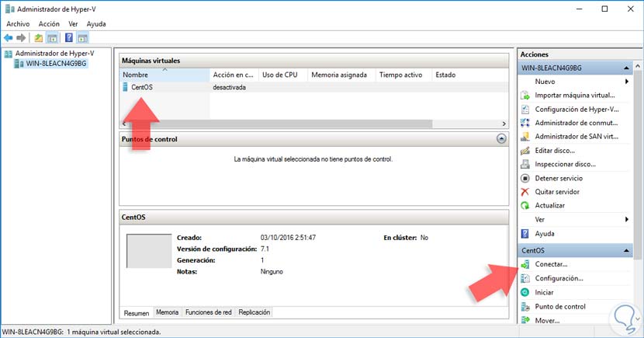
Task: Switch to the Memoria tab
Action: [167, 312]
